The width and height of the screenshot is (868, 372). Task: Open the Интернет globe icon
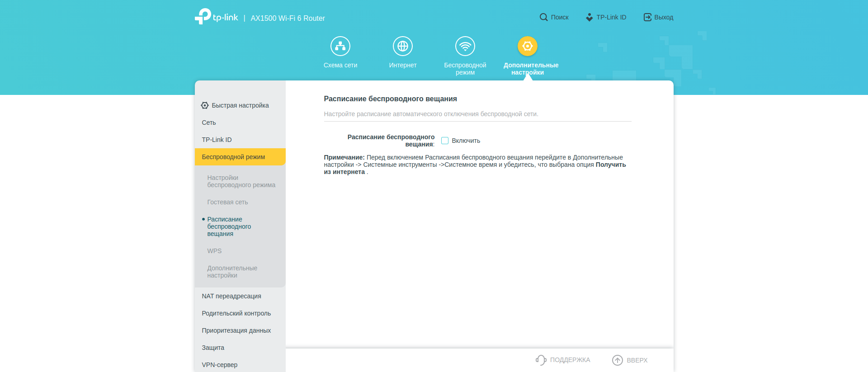pos(402,46)
